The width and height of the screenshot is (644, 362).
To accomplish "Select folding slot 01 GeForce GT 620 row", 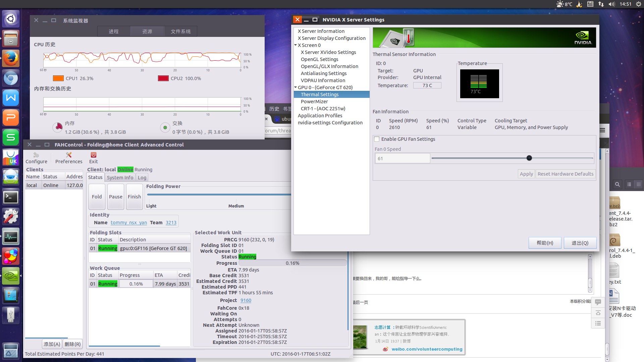I will click(140, 248).
